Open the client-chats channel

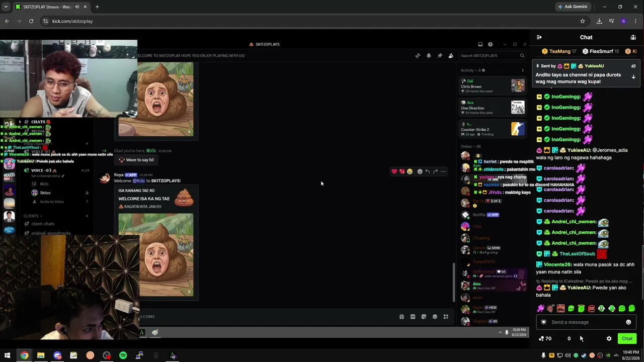tap(43, 224)
